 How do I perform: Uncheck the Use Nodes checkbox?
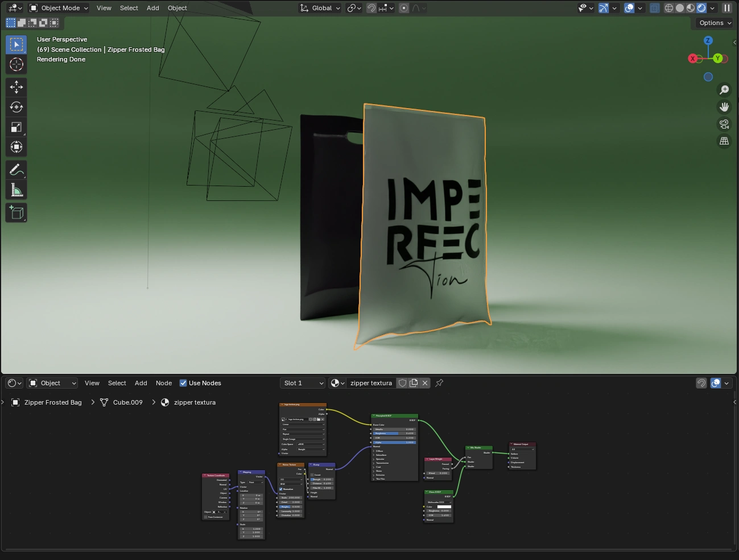pos(183,383)
